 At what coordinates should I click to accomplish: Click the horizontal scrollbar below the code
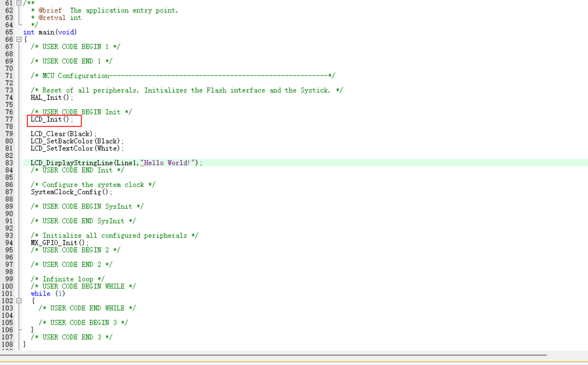coord(274,355)
